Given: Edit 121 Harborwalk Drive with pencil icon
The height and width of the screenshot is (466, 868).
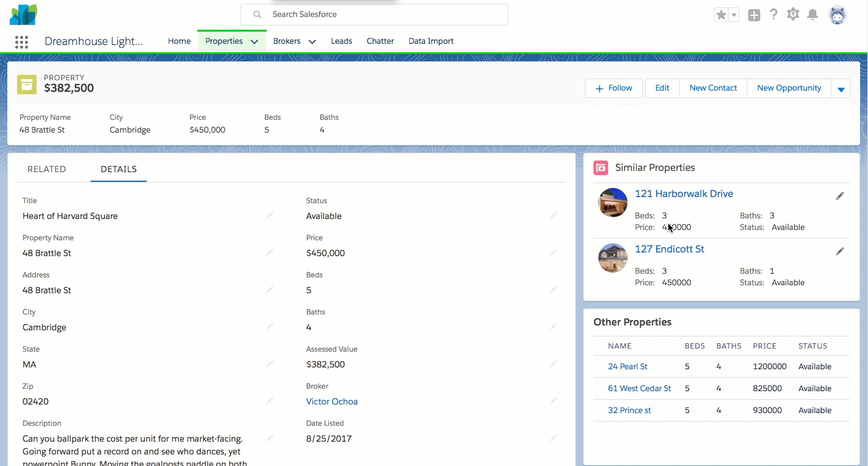Looking at the screenshot, I should 840,196.
